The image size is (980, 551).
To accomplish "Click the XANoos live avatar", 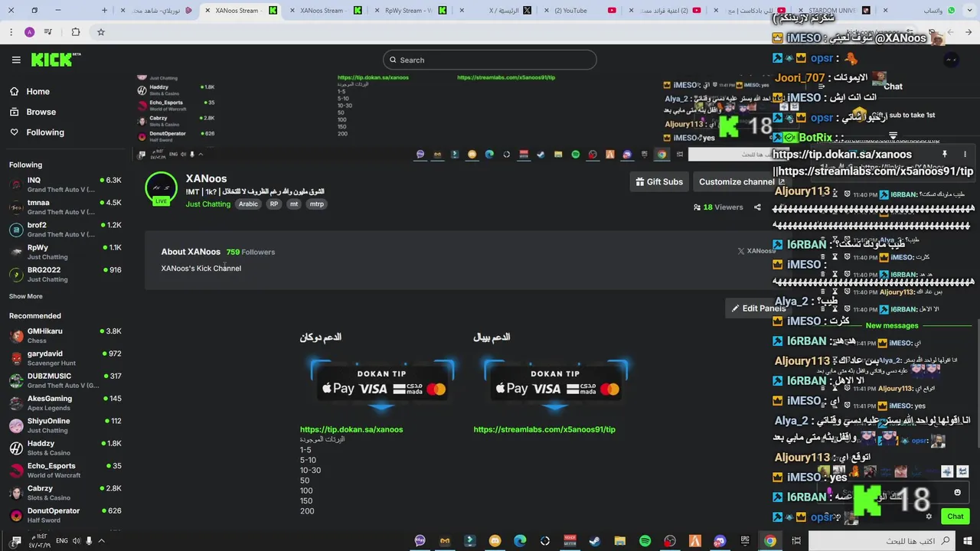I will click(x=161, y=188).
